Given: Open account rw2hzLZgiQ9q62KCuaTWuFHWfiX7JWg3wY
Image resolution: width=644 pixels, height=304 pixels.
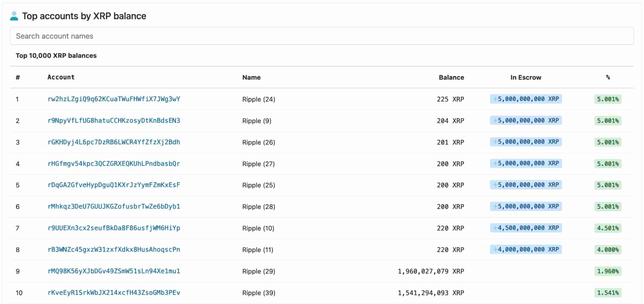Looking at the screenshot, I should click(x=114, y=99).
